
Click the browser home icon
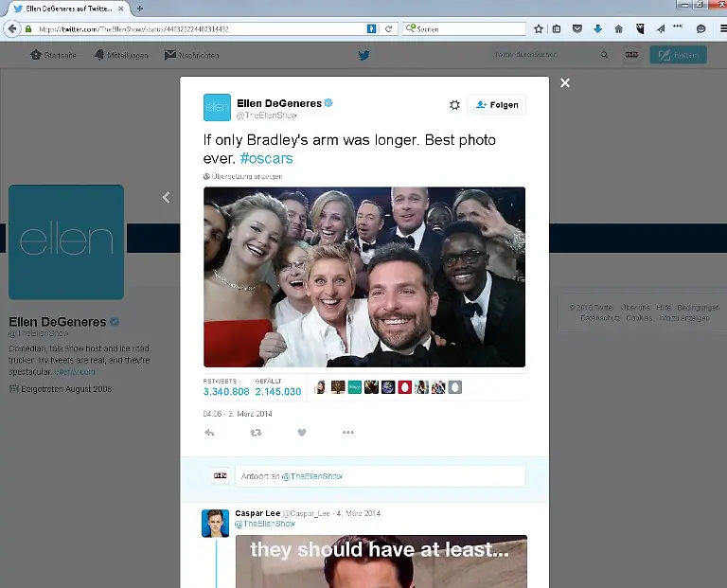(619, 29)
